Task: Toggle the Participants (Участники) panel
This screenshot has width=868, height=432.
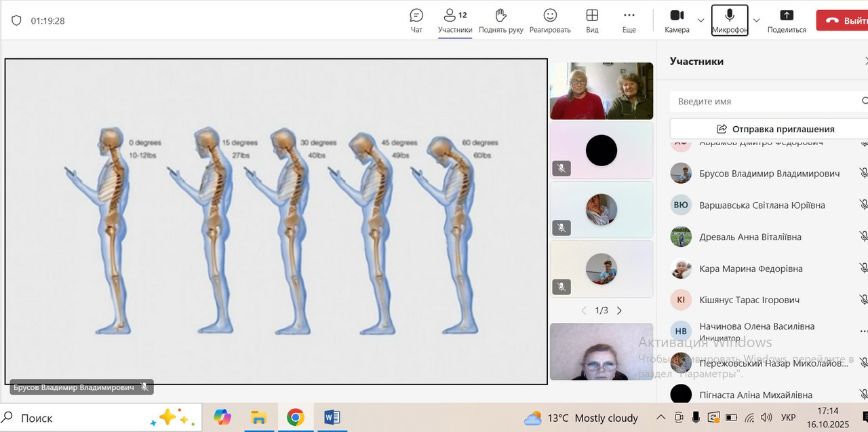Action: tap(454, 20)
